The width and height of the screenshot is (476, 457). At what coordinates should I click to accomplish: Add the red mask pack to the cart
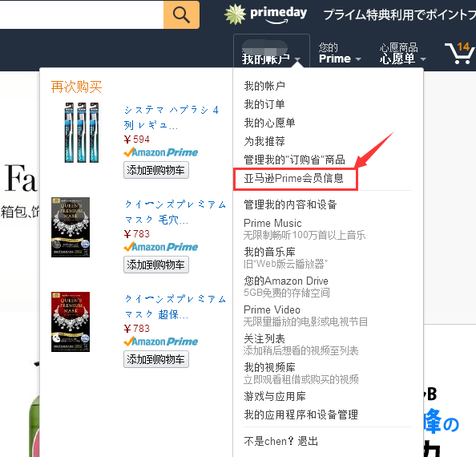(156, 359)
